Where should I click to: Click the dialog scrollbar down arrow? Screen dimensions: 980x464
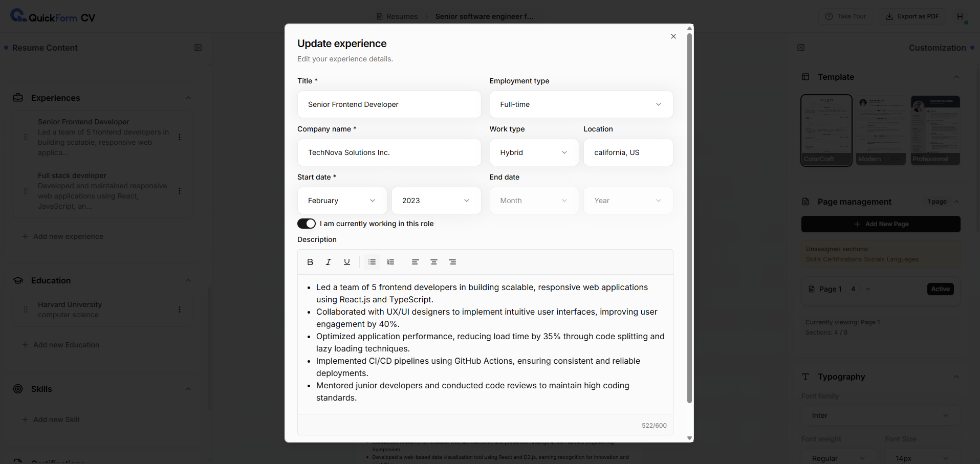(x=689, y=438)
